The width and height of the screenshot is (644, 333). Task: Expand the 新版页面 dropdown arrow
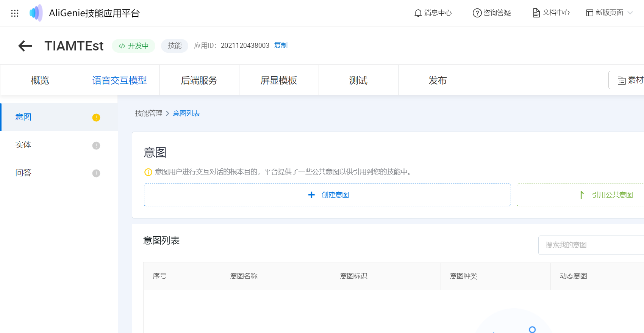click(x=630, y=13)
